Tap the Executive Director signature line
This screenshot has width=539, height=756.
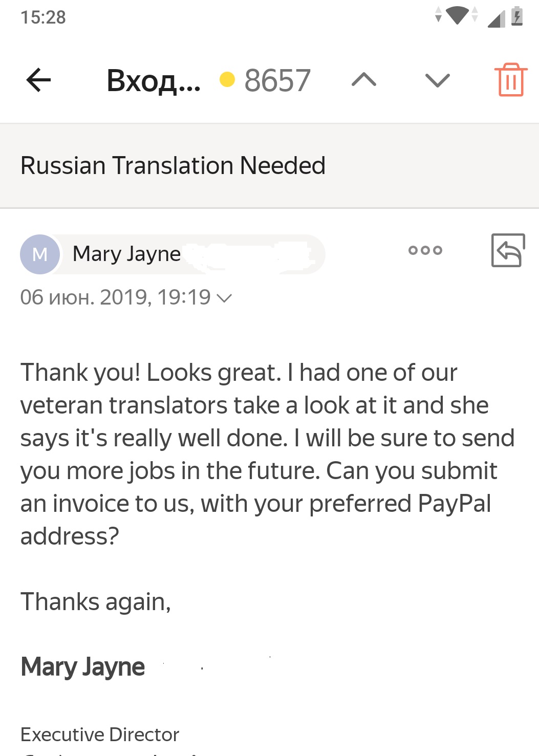[100, 735]
